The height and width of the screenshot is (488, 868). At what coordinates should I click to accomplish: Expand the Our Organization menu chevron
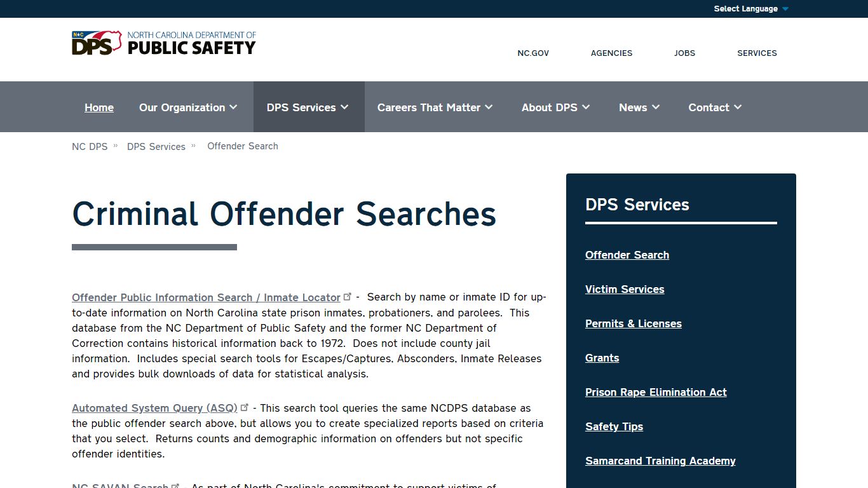point(233,107)
